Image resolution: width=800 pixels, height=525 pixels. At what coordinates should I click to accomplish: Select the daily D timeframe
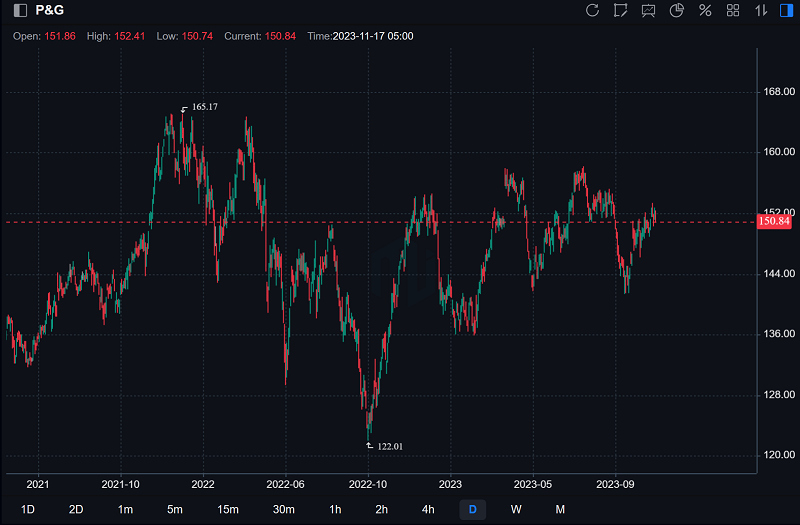pos(472,509)
